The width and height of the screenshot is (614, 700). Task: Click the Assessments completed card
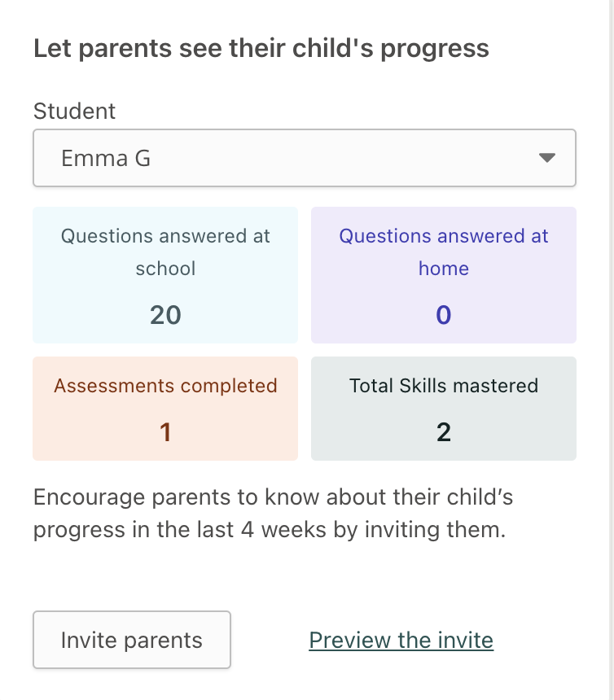(165, 409)
